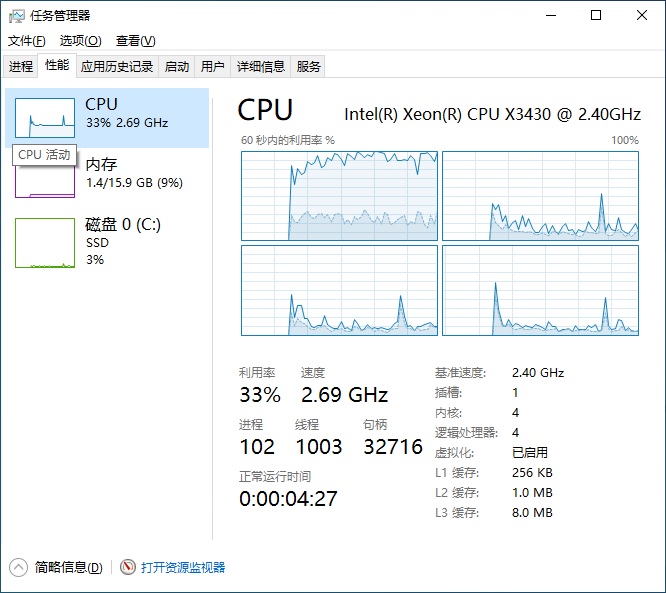Open the 打开资源监视器 link
The height and width of the screenshot is (593, 666).
pyautogui.click(x=183, y=567)
